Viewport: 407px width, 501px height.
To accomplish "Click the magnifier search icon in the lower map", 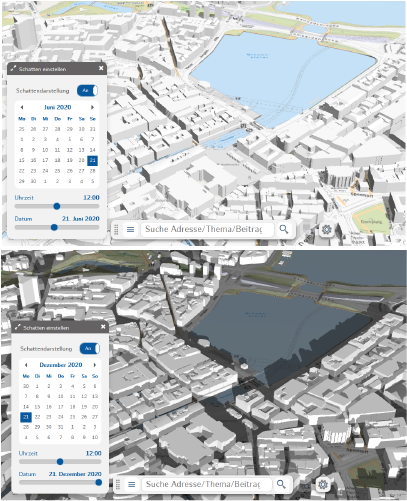I will pos(282,484).
